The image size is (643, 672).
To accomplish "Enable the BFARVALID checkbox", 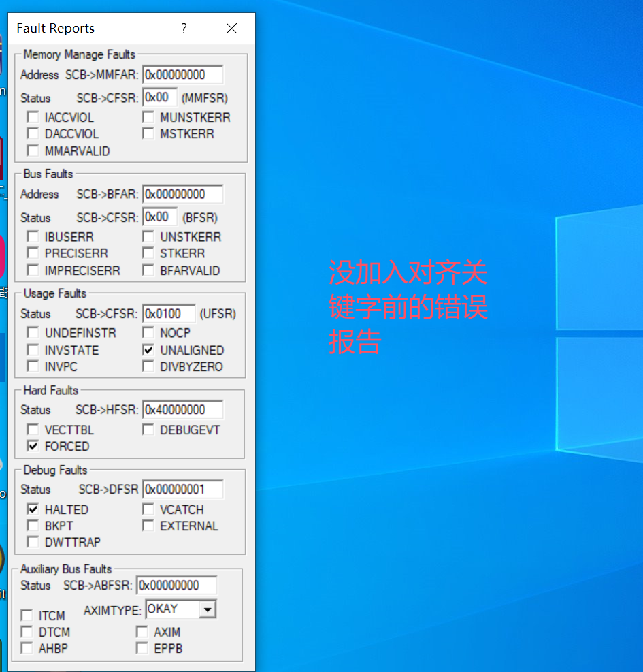I will coord(148,270).
